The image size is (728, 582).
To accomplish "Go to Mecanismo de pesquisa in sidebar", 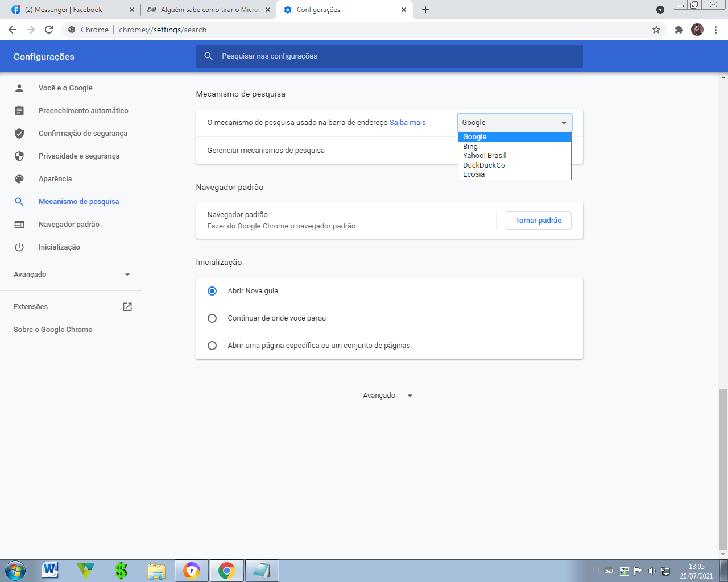I will click(78, 202).
